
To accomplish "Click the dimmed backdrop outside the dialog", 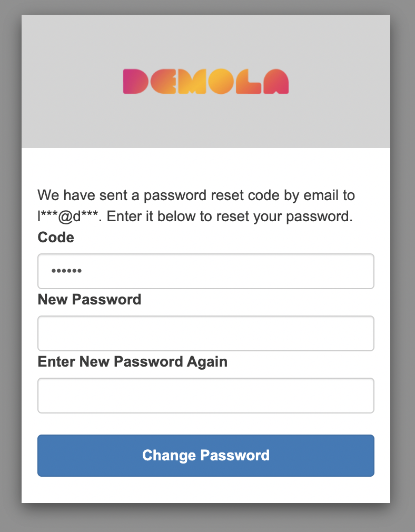I will click(11, 263).
